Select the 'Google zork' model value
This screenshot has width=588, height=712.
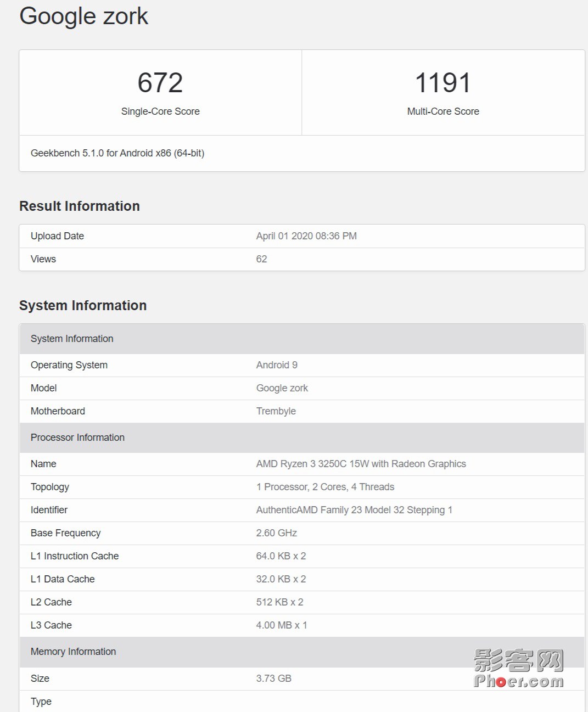point(282,388)
